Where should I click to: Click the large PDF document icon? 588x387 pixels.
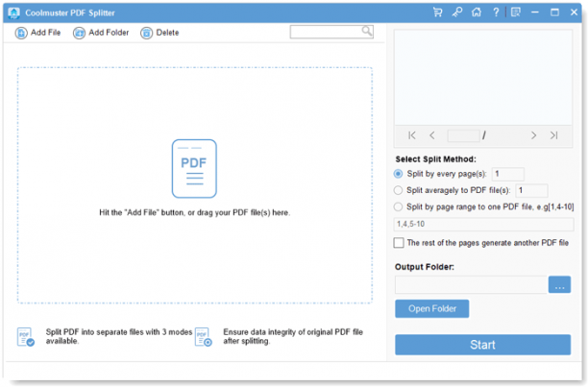pos(194,169)
